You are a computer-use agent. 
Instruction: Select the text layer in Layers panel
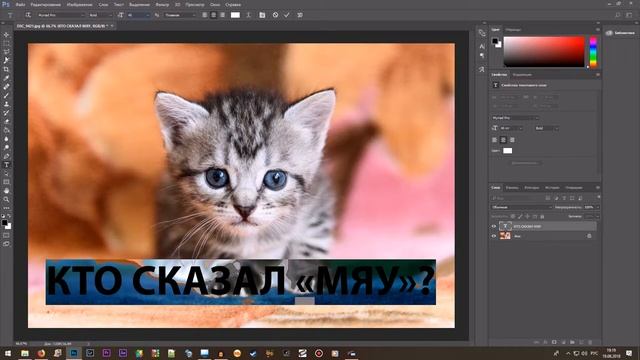547,226
